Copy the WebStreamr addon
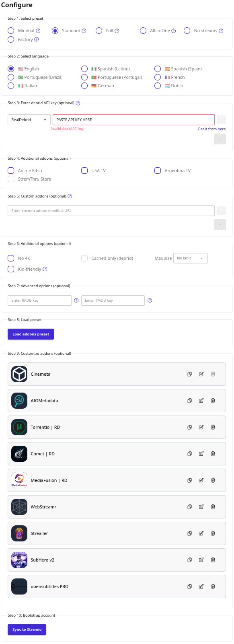 point(189,506)
